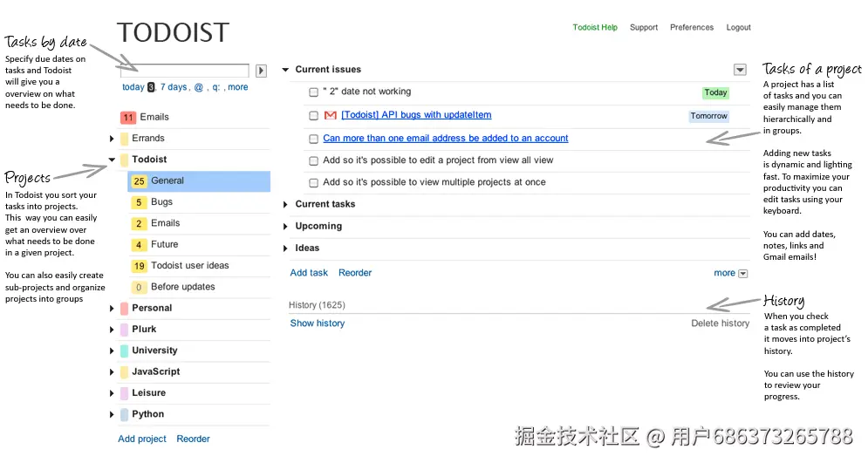Viewport: 868px width, 463px height.
Task: Click the q: query filter link
Action: (x=215, y=87)
